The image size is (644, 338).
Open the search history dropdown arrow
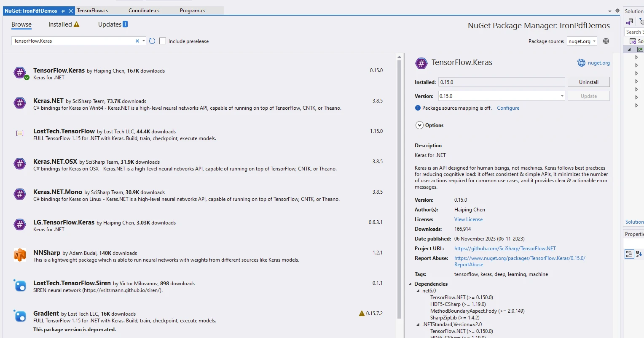tap(144, 41)
